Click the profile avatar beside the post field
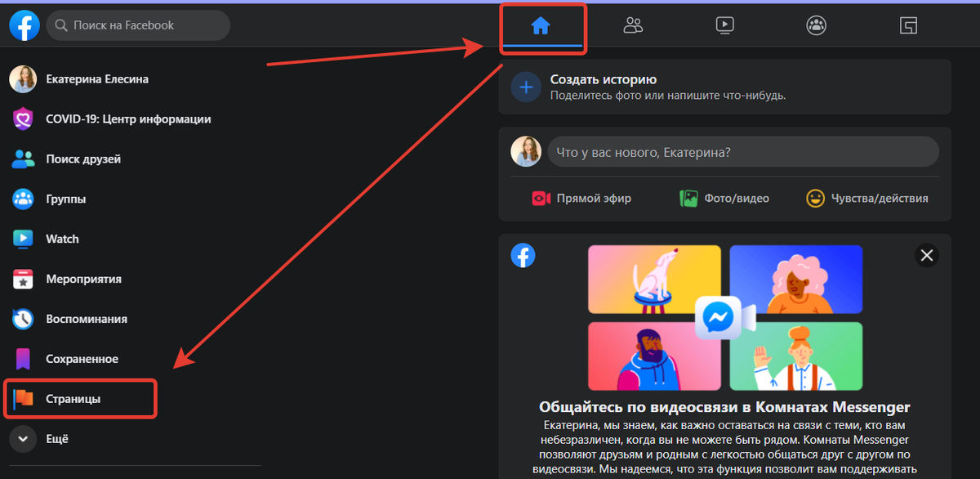 [527, 152]
